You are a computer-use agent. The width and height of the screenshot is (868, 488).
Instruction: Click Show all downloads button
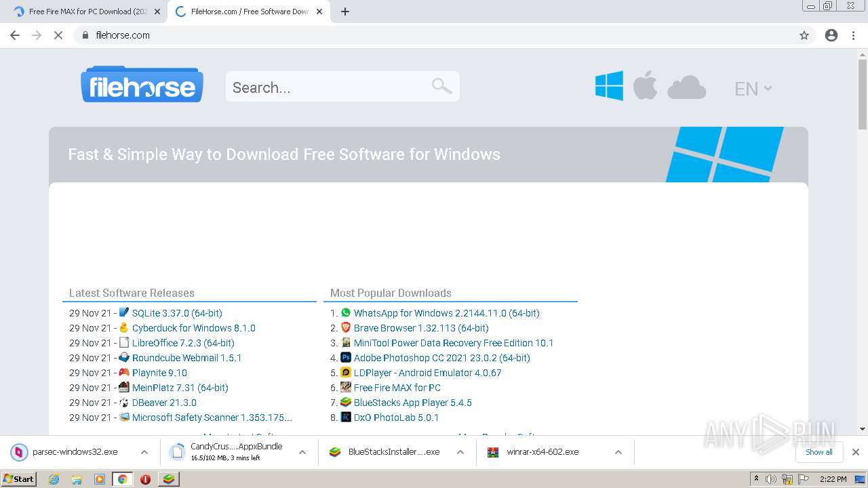tap(819, 452)
